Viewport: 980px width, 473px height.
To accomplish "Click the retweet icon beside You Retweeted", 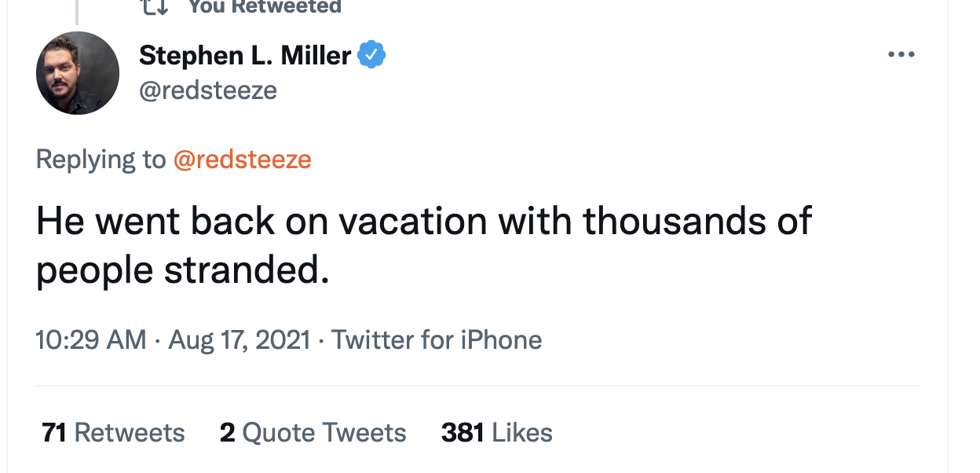I will point(152,6).
